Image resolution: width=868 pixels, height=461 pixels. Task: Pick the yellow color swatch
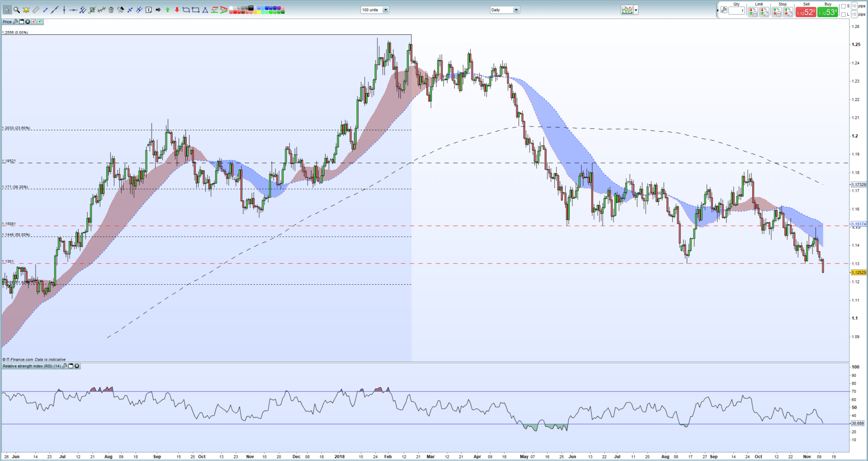(259, 12)
